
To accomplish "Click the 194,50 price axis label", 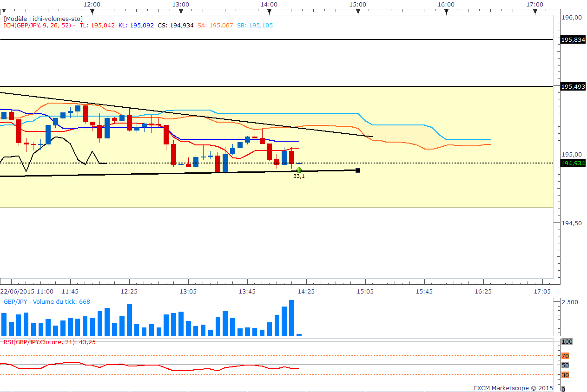I will (572, 223).
